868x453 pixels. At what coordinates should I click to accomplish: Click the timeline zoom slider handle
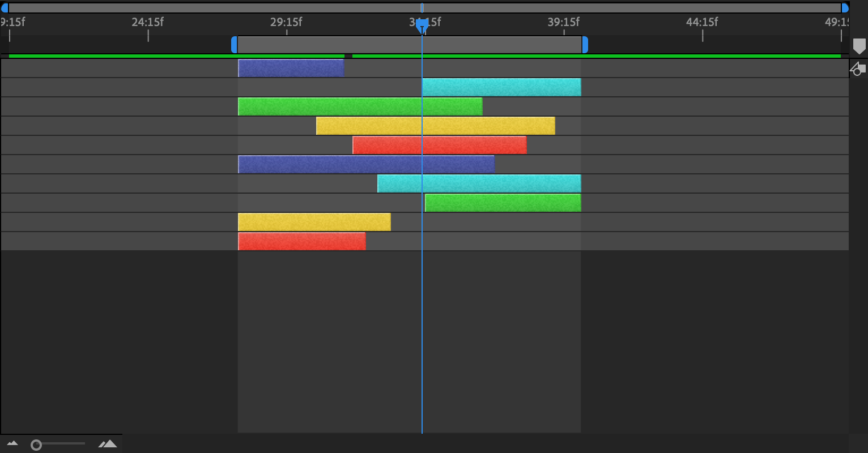pos(35,444)
